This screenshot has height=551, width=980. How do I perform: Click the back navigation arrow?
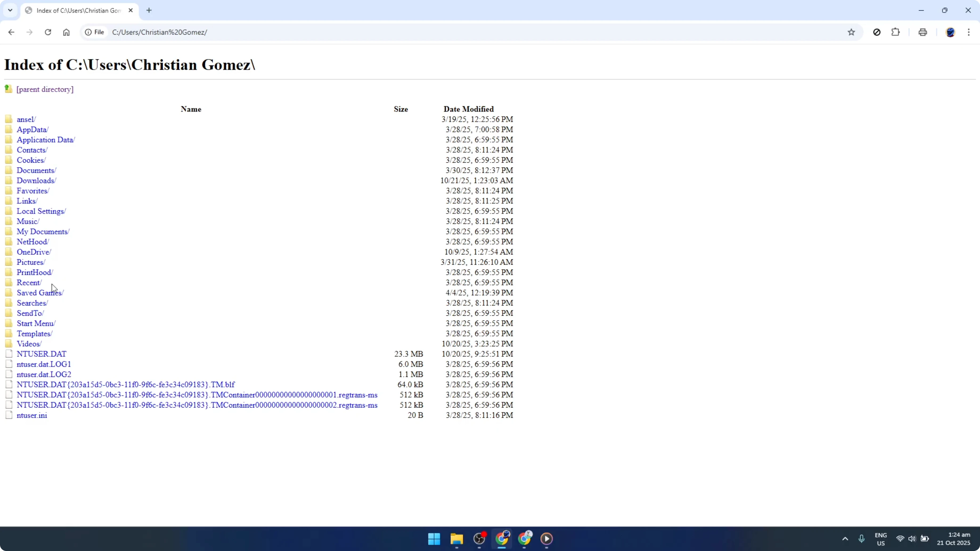pos(11,32)
